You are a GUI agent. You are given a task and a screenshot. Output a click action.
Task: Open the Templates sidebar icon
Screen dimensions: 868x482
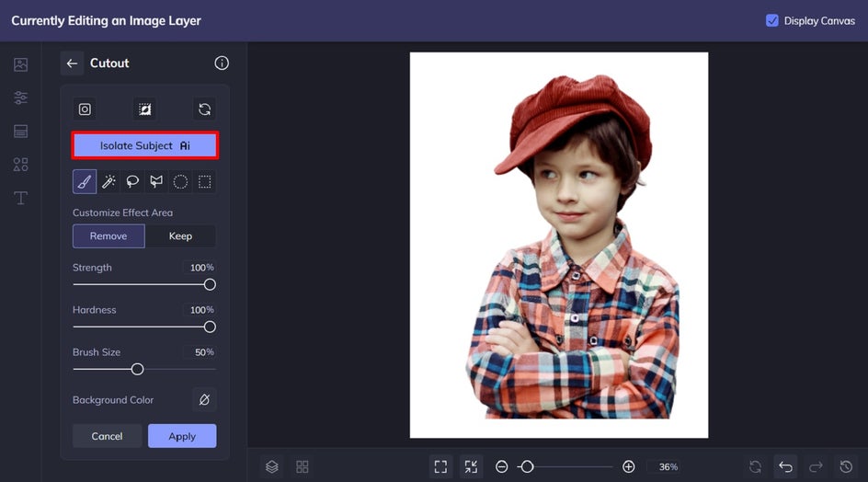20,132
